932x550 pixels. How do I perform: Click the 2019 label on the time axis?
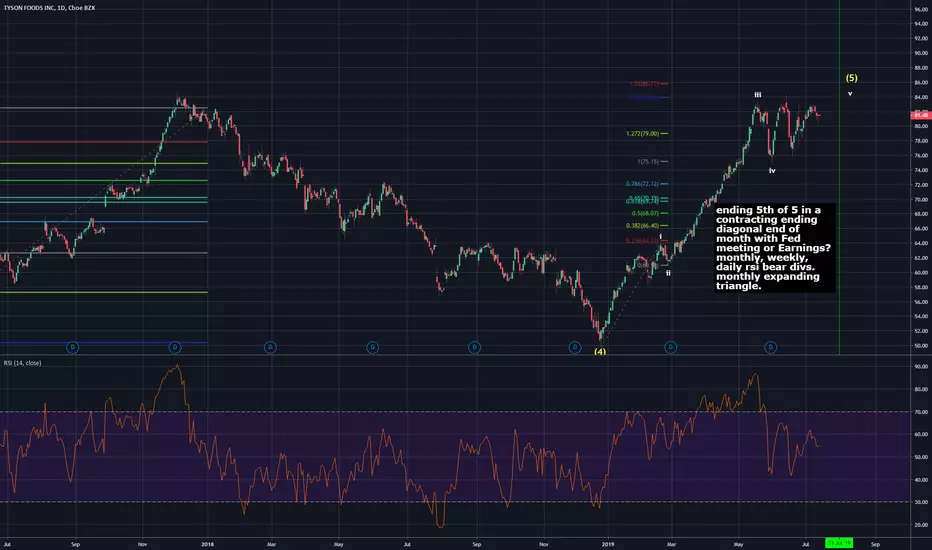[607, 544]
